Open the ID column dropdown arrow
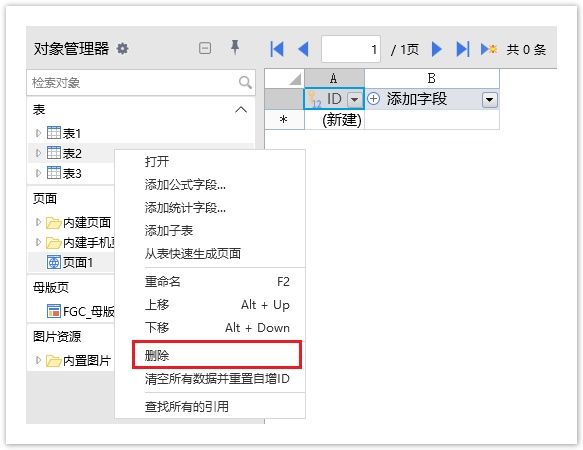Viewport: 583px width, 450px height. (355, 100)
